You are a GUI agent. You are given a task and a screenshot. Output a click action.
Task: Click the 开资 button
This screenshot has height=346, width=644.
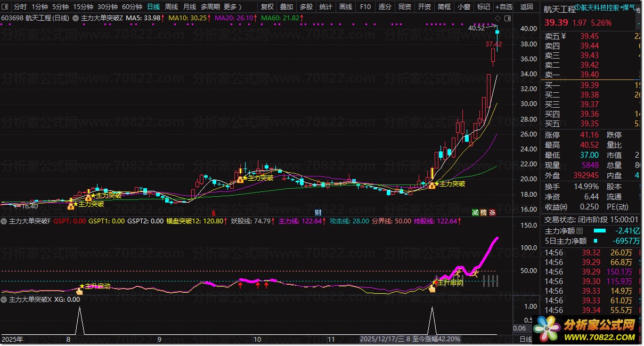pyautogui.click(x=425, y=7)
